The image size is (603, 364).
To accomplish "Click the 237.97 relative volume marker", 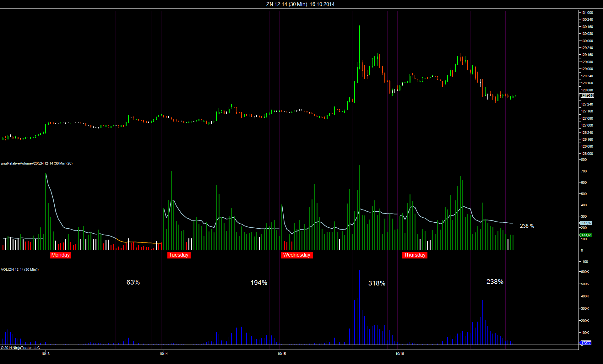I will (586, 223).
